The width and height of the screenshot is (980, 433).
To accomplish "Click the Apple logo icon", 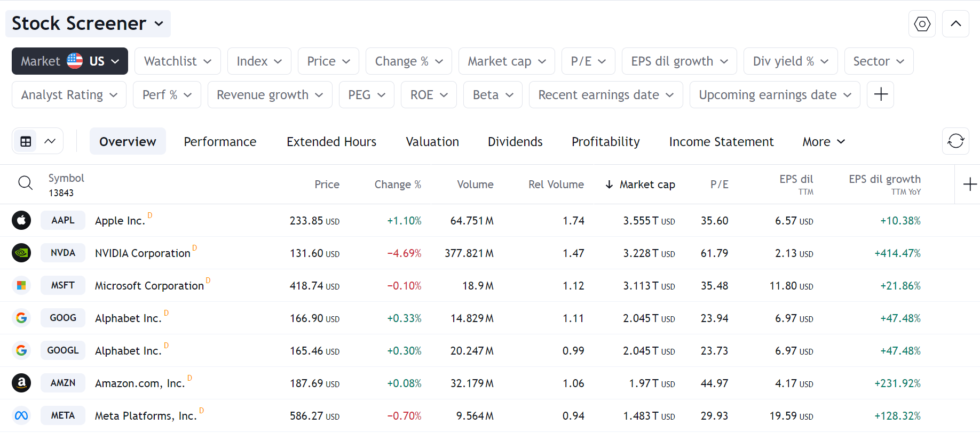I will click(x=21, y=220).
